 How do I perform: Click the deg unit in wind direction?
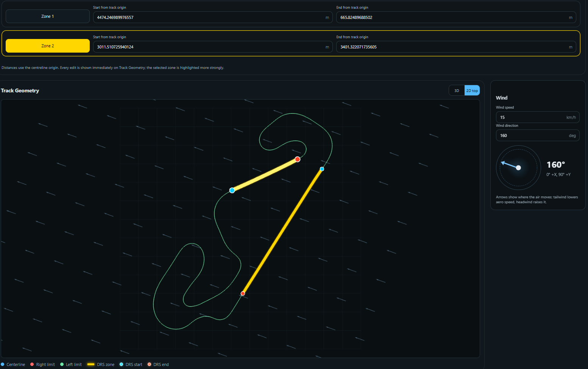click(x=572, y=135)
